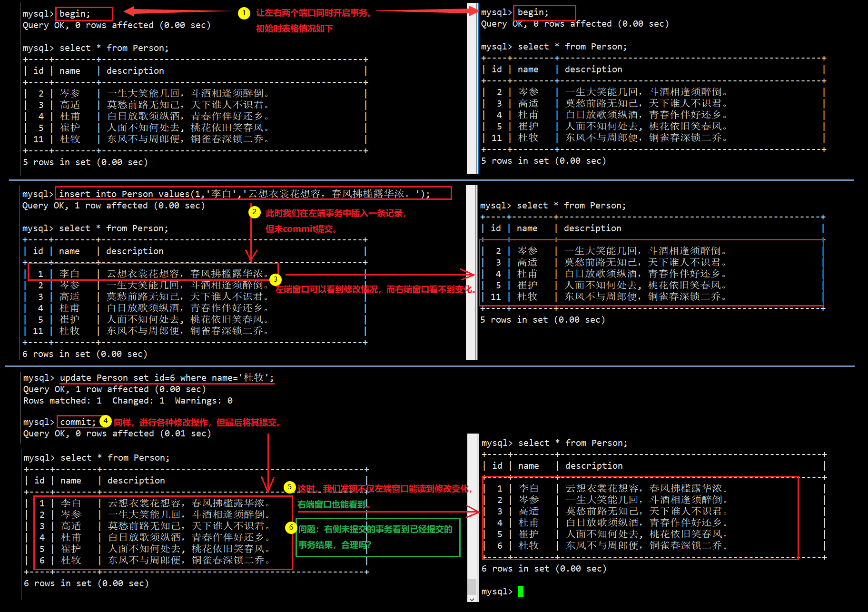Screen dimensions: 868x612
Task: Click the "insert into Person values" command line
Action: [244, 194]
